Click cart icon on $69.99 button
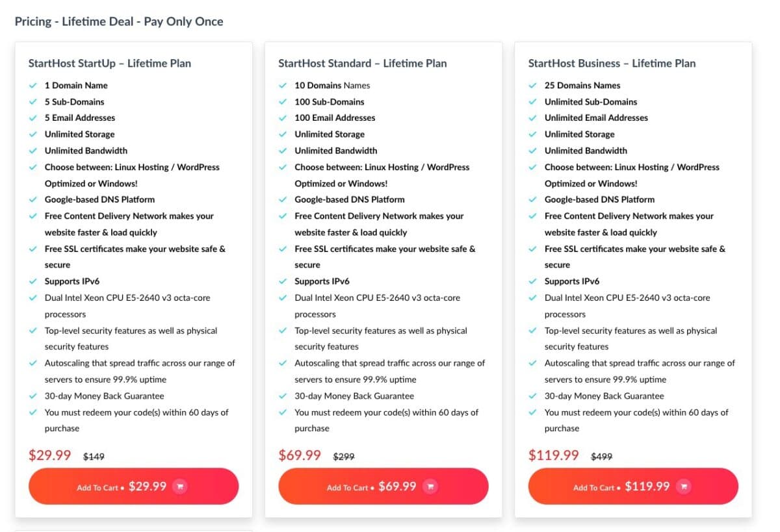 coord(430,487)
